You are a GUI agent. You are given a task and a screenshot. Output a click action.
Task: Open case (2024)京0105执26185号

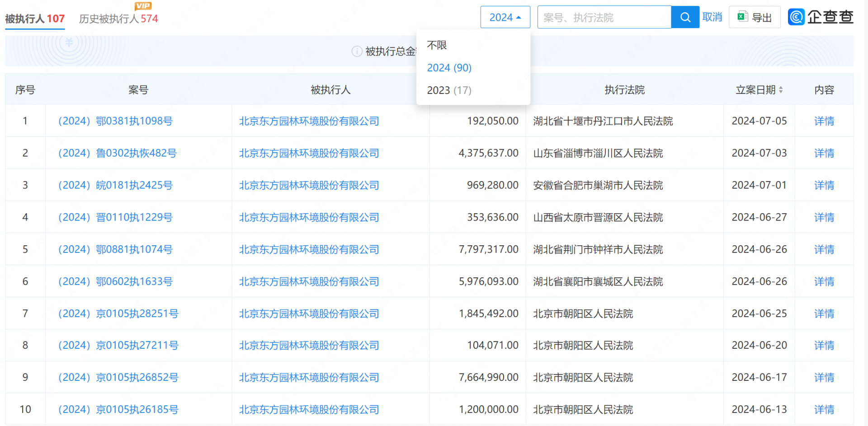(x=118, y=409)
